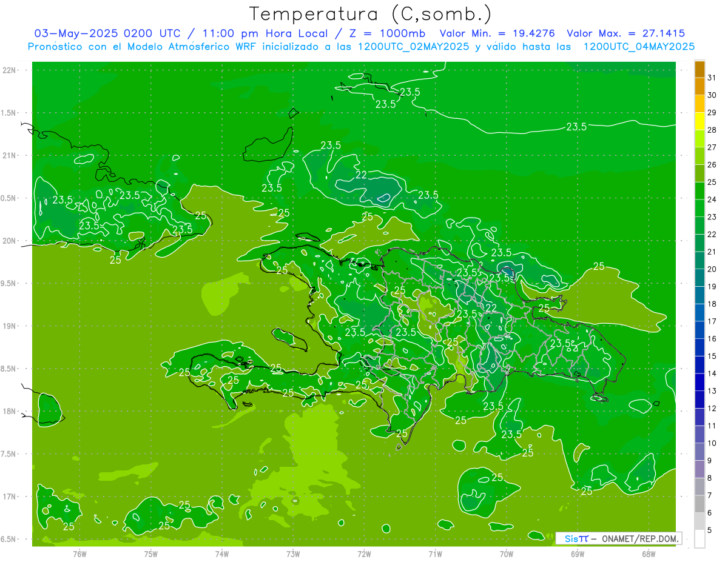Pick the purple swatch between 9 and 10
Image resolution: width=728 pixels, height=562 pixels.
(x=699, y=452)
